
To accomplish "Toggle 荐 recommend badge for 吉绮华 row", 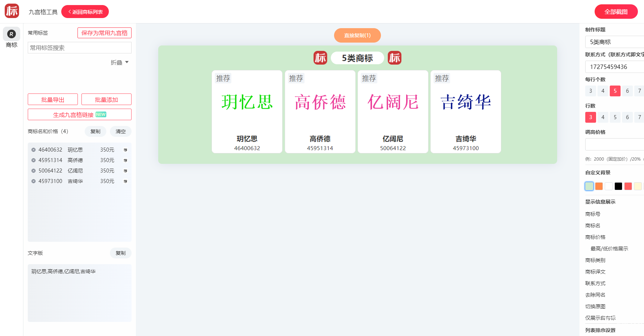I will 125,181.
